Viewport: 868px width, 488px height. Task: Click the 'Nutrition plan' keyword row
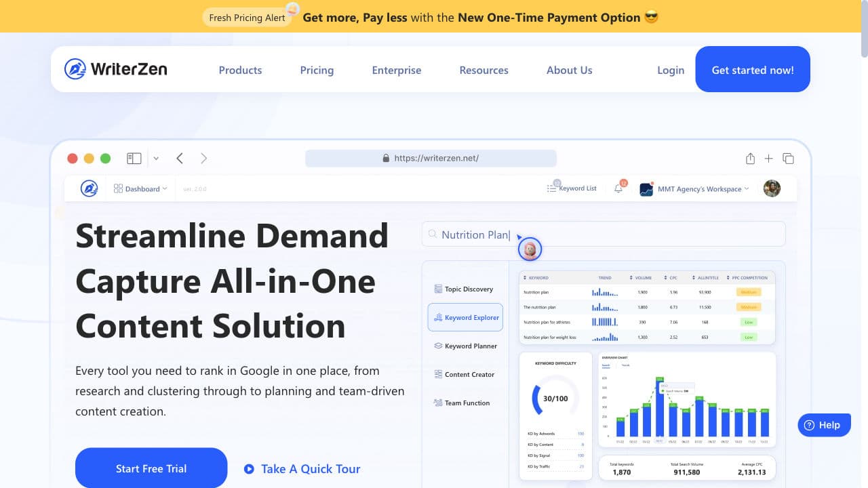(x=647, y=292)
